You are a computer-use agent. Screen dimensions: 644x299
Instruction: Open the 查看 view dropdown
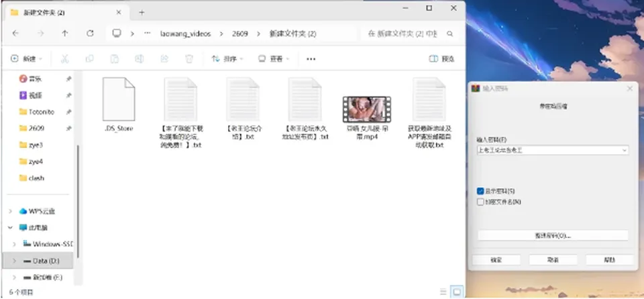tap(274, 59)
